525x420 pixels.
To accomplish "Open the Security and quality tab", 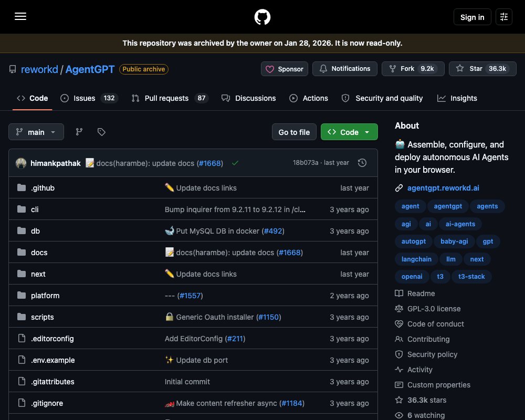I will coord(382,98).
